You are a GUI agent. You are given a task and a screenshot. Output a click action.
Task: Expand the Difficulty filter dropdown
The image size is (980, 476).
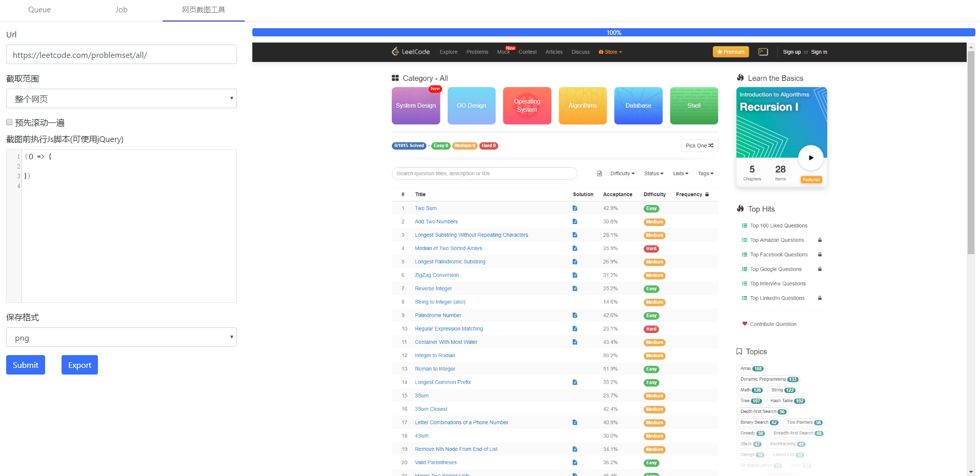pyautogui.click(x=623, y=174)
